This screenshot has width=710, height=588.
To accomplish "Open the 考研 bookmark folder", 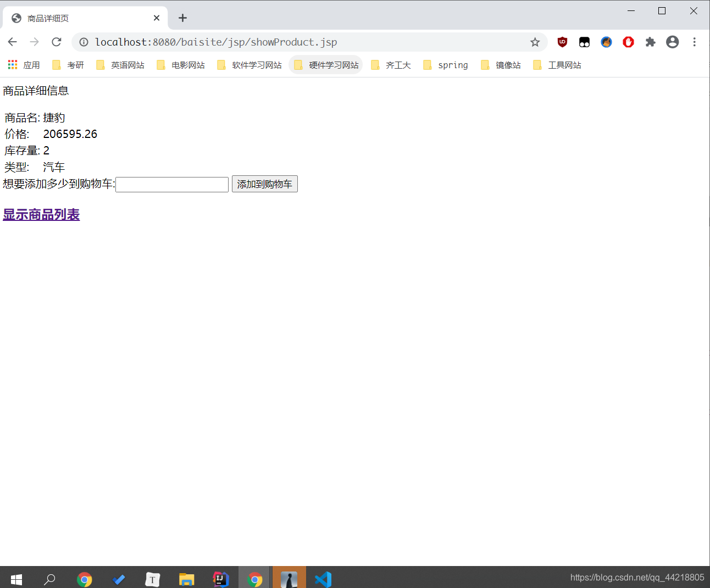I will (68, 65).
